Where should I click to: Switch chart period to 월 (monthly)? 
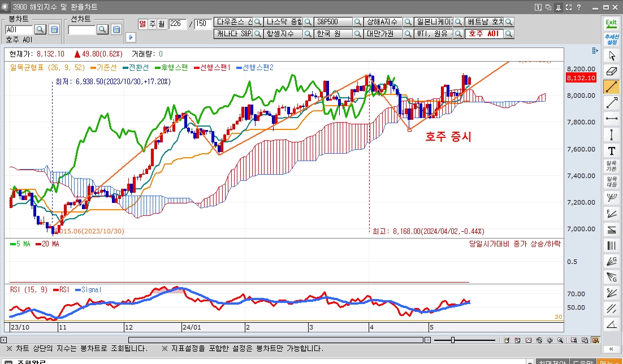click(x=161, y=24)
